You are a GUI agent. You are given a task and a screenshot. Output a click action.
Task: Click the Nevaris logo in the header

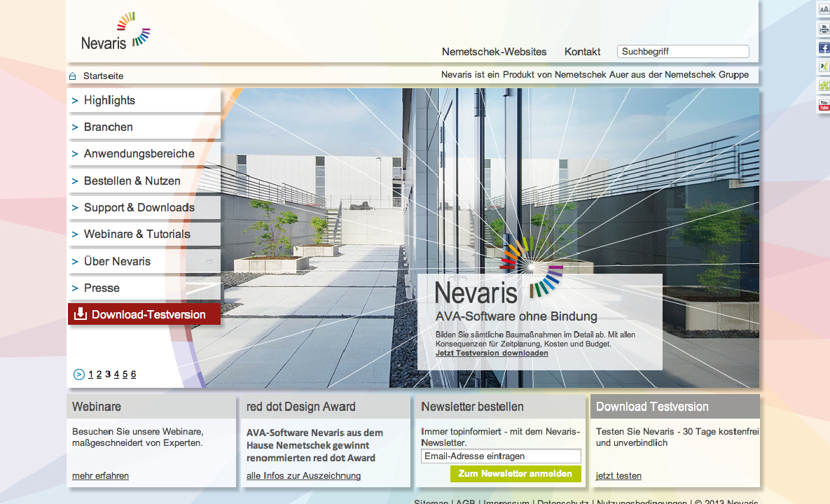116,32
